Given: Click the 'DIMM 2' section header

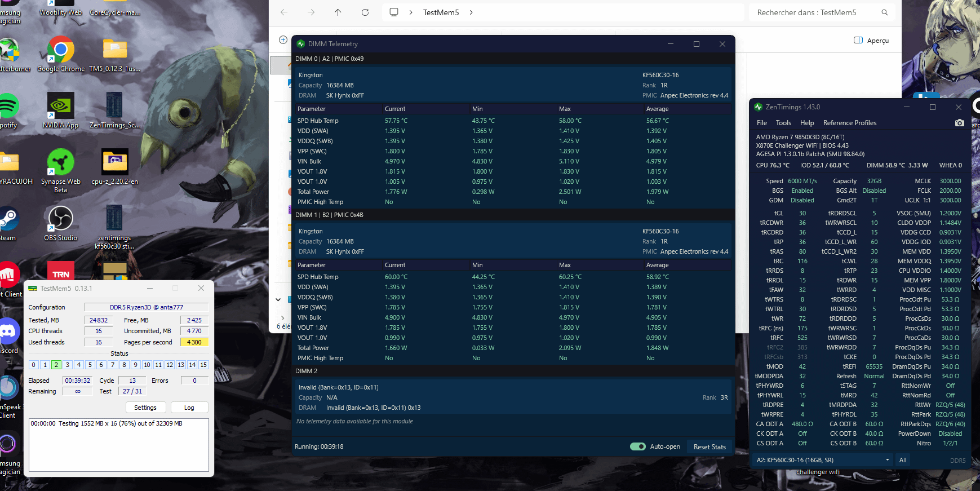Looking at the screenshot, I should click(307, 371).
